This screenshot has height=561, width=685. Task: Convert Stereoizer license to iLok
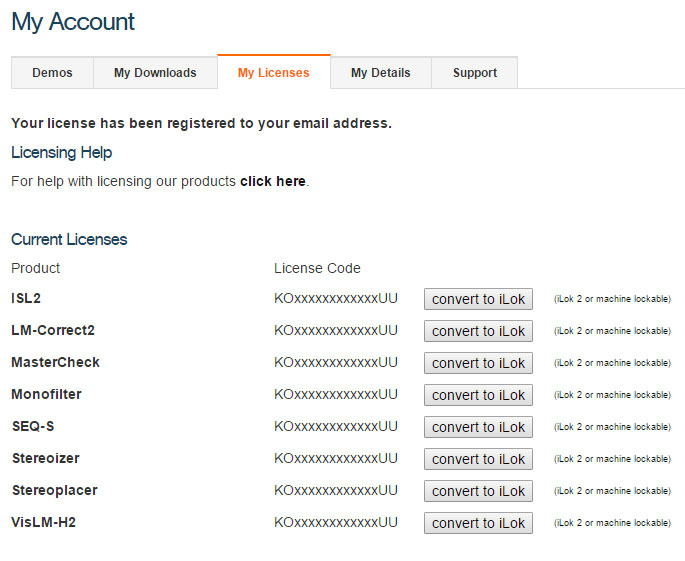(x=478, y=459)
